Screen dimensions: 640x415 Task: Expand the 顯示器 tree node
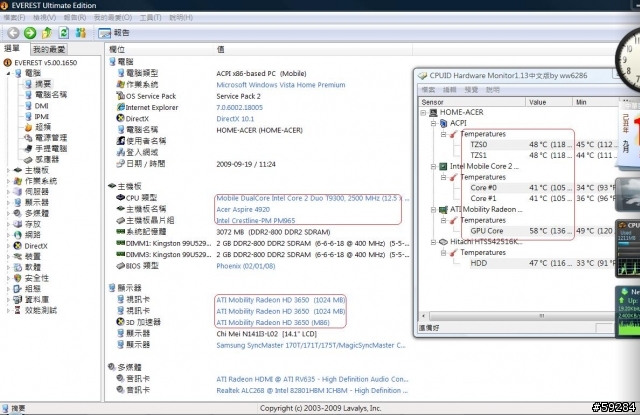(8, 202)
